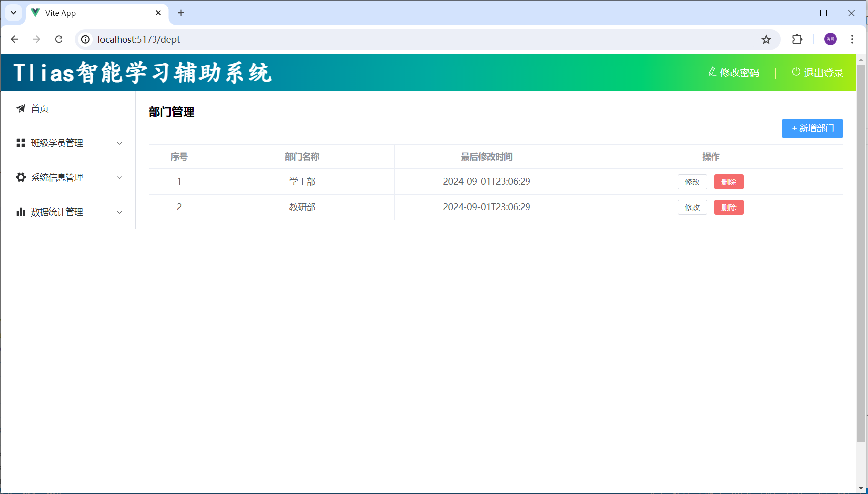Click the bar chart icon for 数据统计管理
Image resolution: width=868 pixels, height=494 pixels.
coord(21,212)
